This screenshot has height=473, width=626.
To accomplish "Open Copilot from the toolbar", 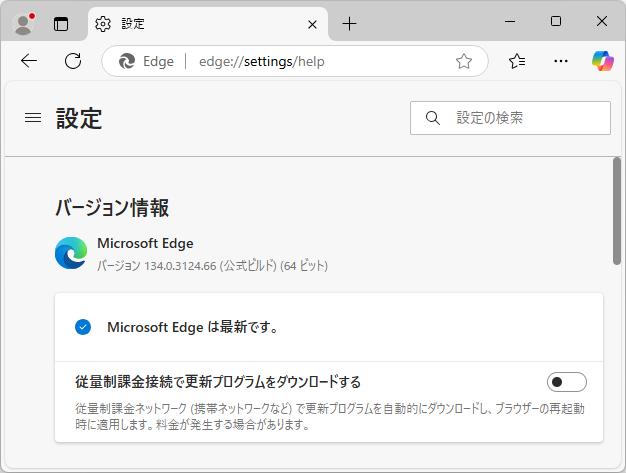I will pyautogui.click(x=603, y=61).
